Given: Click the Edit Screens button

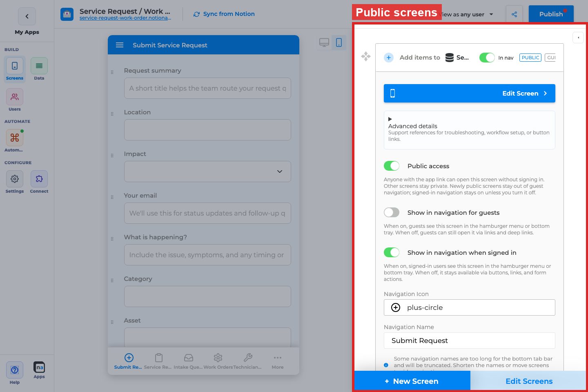Looking at the screenshot, I should 529,381.
